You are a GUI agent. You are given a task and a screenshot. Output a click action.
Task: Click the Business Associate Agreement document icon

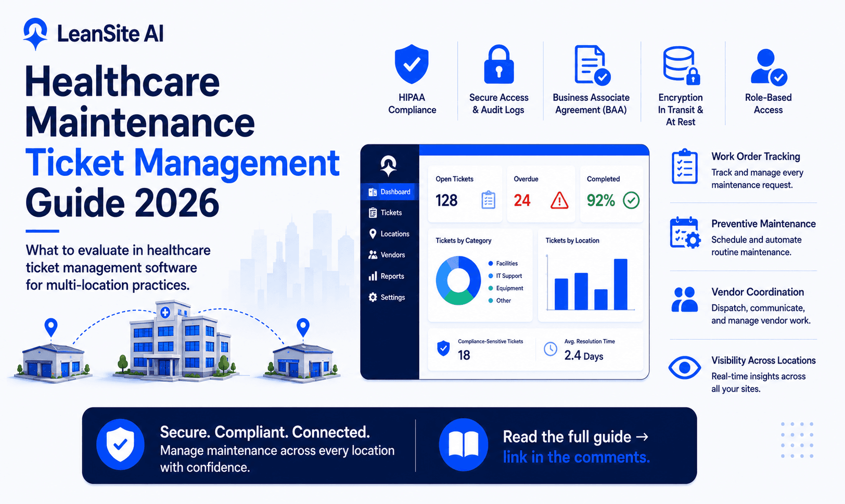(x=592, y=65)
